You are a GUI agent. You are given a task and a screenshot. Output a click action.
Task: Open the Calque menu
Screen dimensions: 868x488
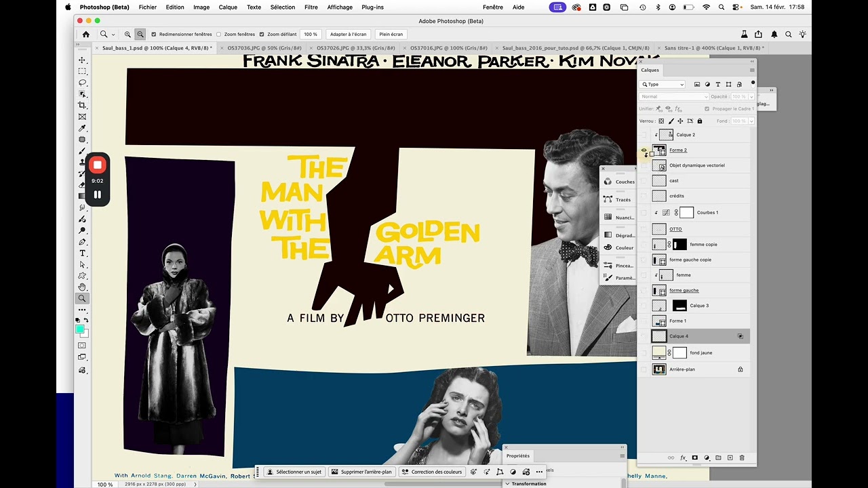pyautogui.click(x=228, y=7)
